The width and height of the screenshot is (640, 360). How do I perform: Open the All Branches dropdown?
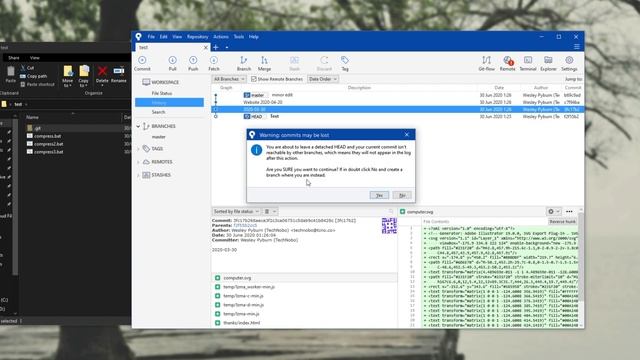[x=229, y=79]
